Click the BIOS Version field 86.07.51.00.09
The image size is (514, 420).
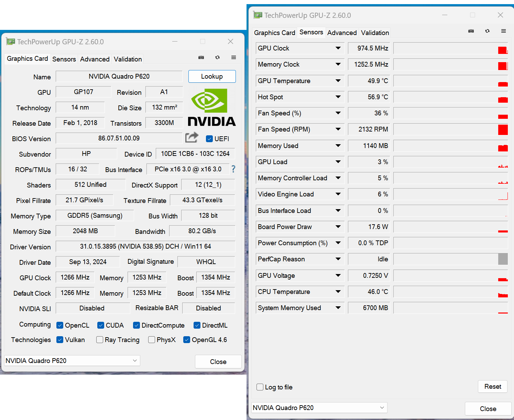[x=119, y=138]
